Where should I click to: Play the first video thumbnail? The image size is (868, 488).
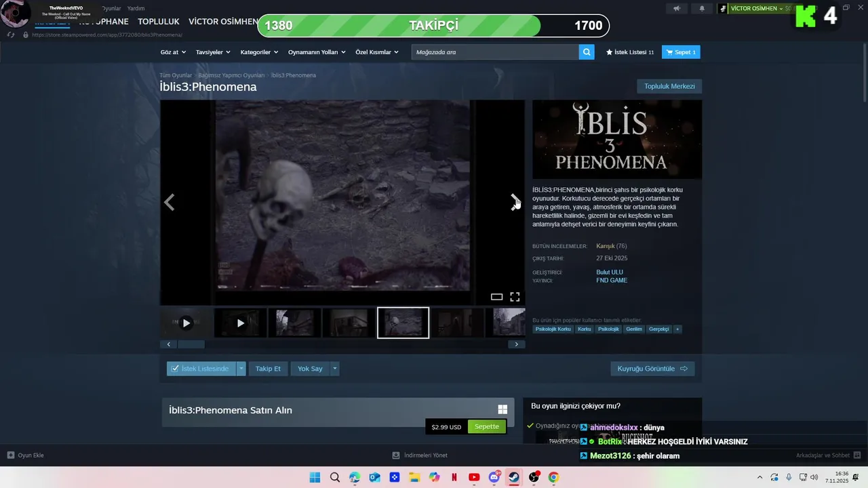[x=186, y=323]
